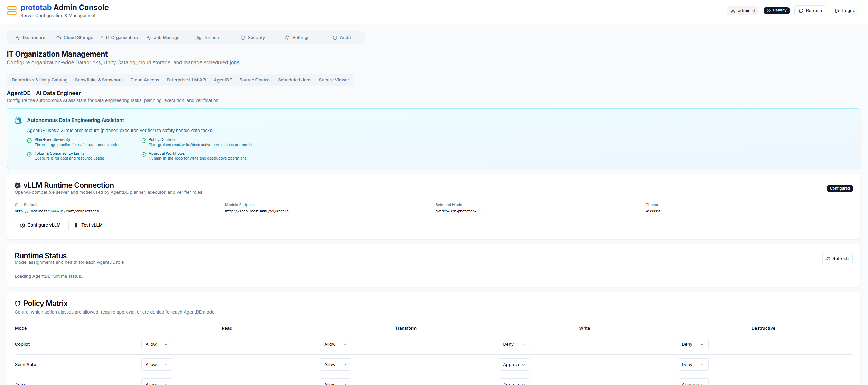Screen dimensions: 868x385
Task: Open the Snowflake & Snowpark subtab
Action: (x=99, y=80)
